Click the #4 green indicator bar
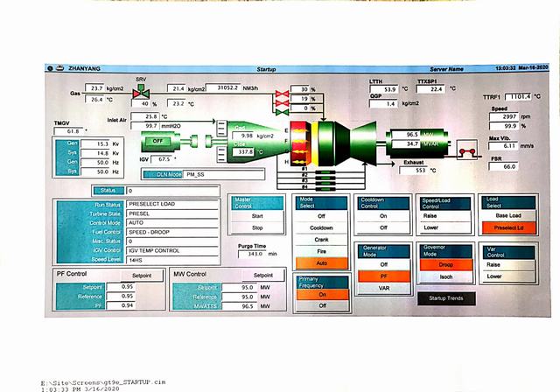Image resolution: width=560 pixels, height=392 pixels. (x=325, y=188)
